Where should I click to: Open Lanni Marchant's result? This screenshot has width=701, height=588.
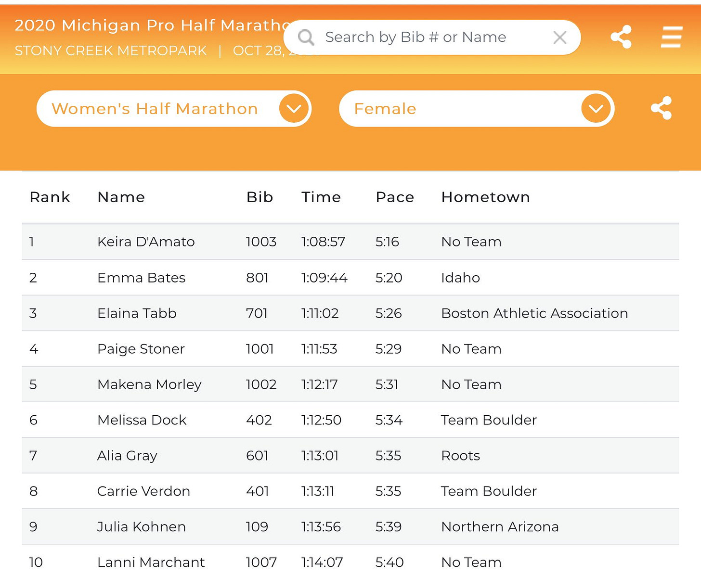[x=151, y=562]
